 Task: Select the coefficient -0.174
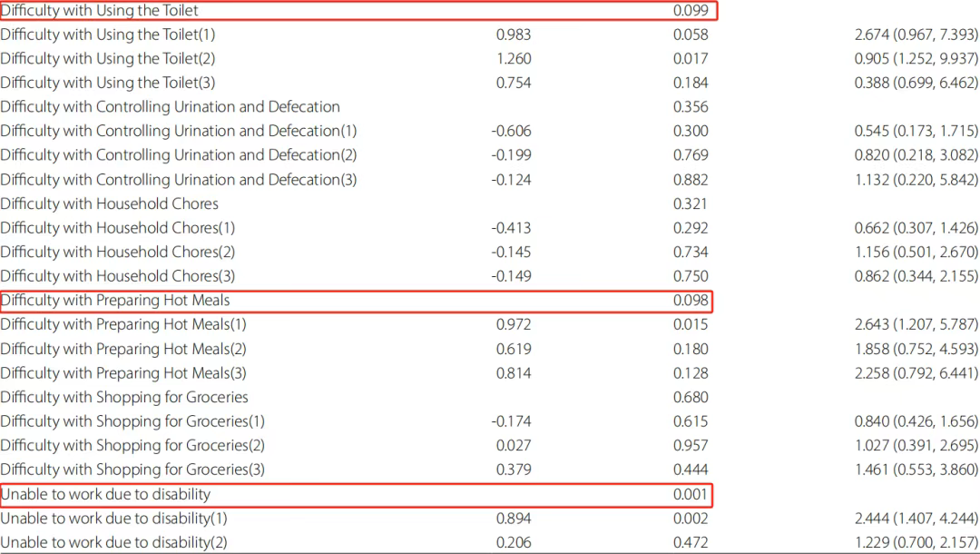(x=511, y=421)
